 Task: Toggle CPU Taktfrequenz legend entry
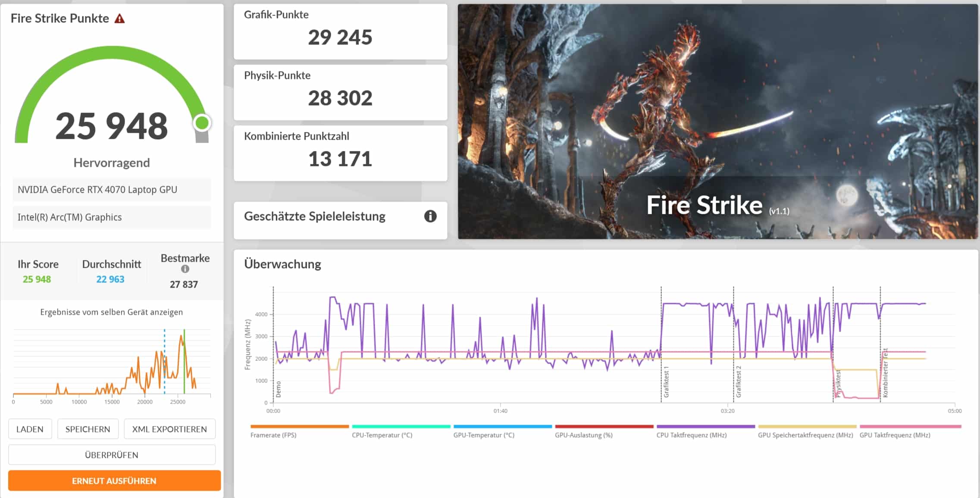(691, 435)
